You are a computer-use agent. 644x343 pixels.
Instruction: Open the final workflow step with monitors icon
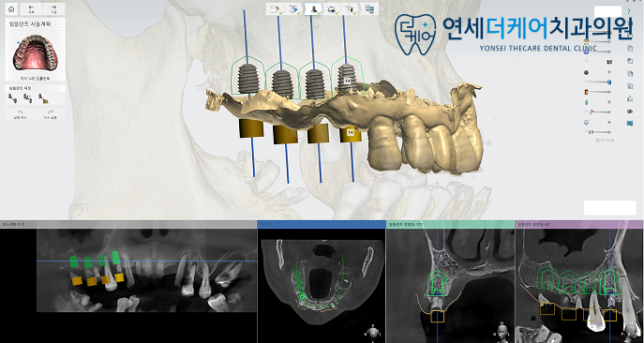(x=369, y=8)
